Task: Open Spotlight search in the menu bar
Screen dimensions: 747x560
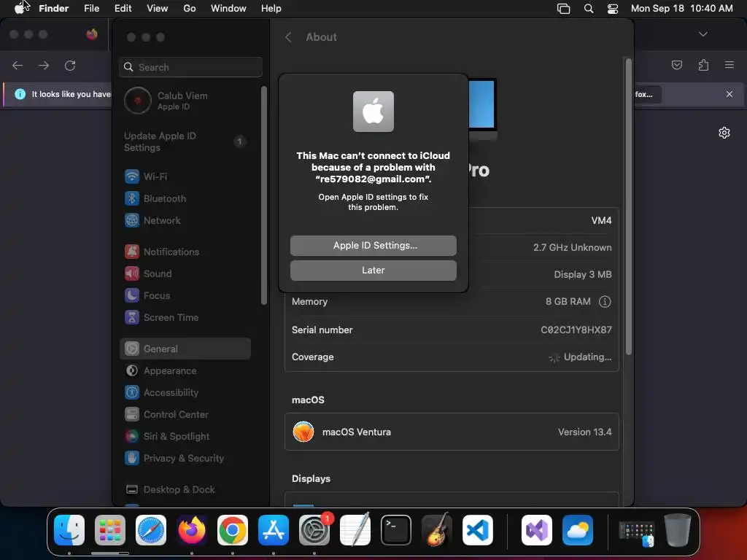Action: pos(589,8)
